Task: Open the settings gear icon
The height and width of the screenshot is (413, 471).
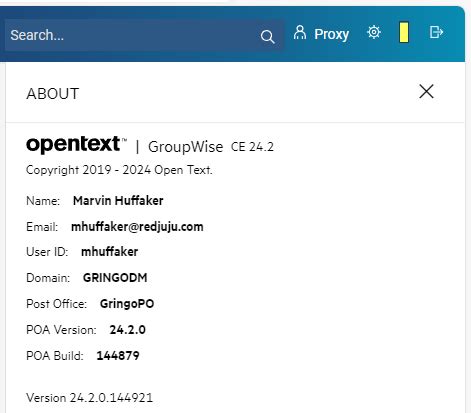Action: (x=374, y=33)
